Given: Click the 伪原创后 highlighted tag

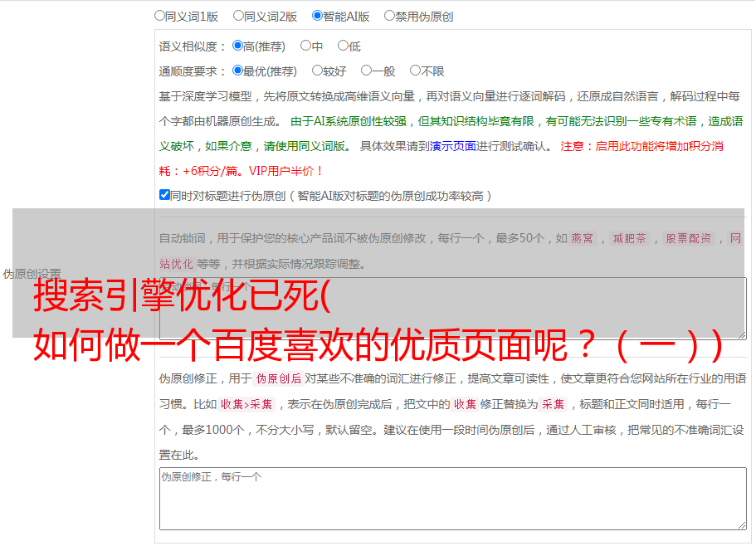Looking at the screenshot, I should [279, 378].
